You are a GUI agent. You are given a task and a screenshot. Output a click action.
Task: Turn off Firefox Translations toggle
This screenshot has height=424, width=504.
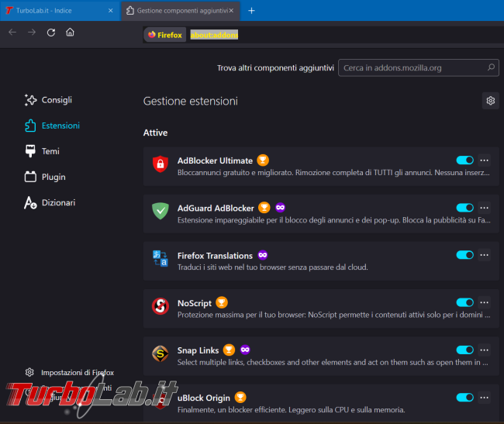[x=464, y=255]
